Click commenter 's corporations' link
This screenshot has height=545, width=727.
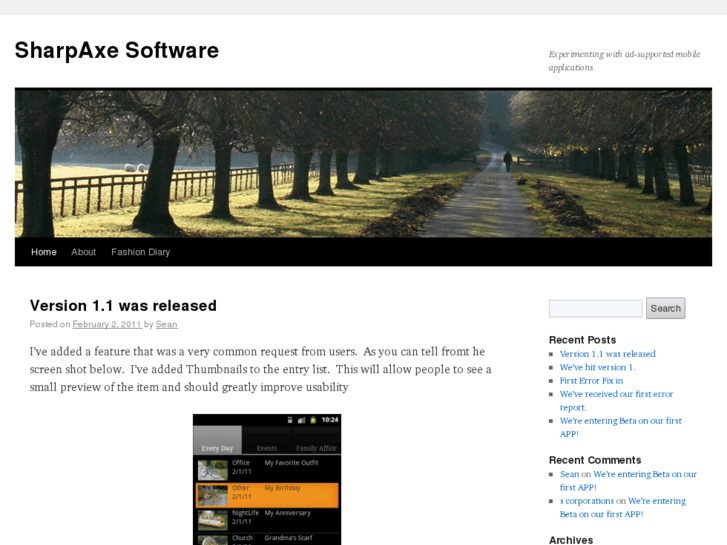click(587, 501)
